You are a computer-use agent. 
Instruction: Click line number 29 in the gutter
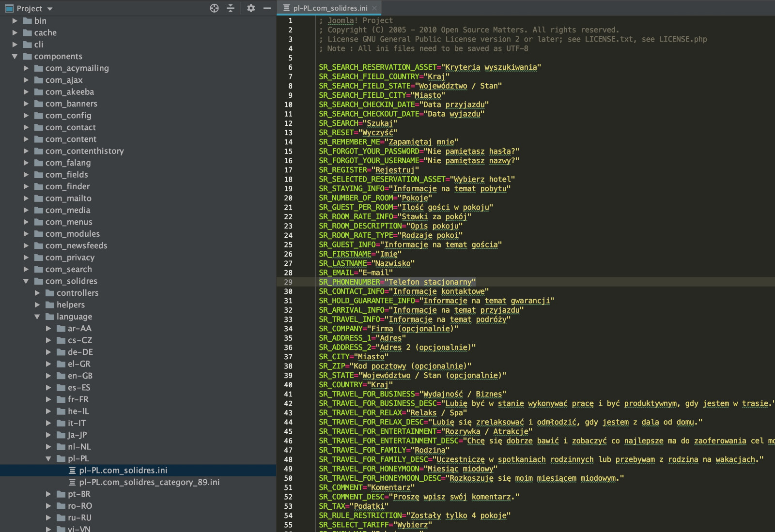click(x=288, y=282)
